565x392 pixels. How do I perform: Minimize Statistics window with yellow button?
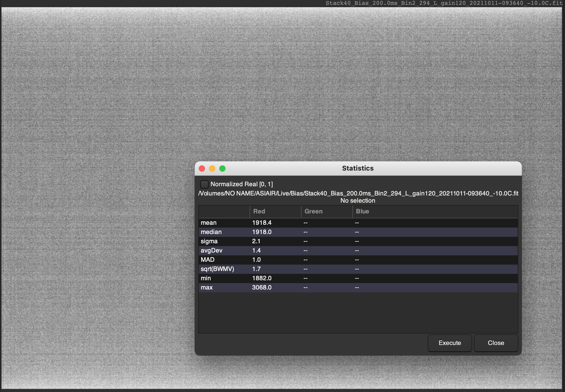[212, 169]
